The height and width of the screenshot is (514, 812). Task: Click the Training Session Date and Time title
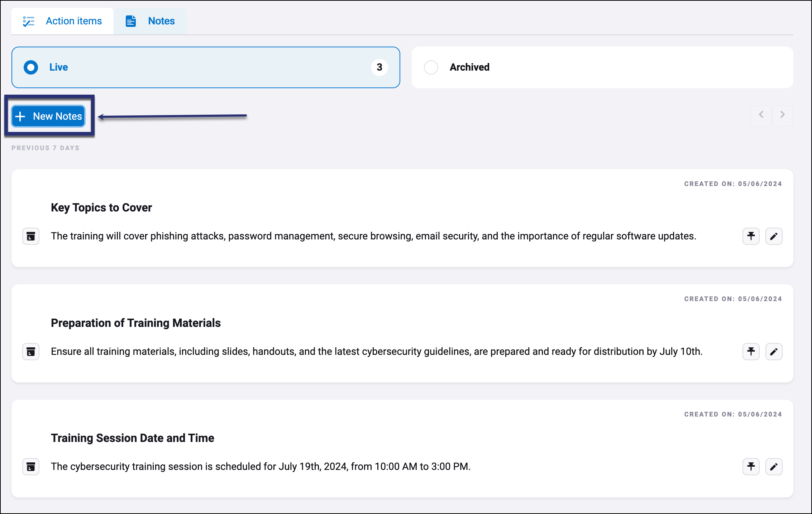[x=133, y=438]
